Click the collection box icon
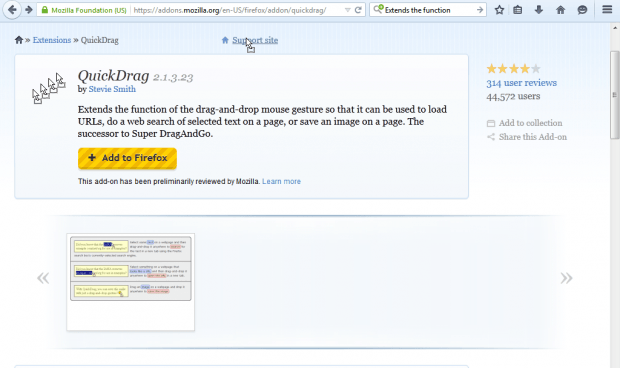Screen dimensions: 620x368 [491, 123]
